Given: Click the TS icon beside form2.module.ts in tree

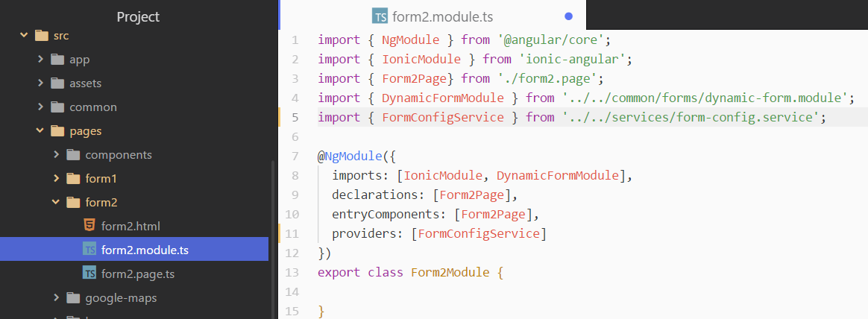Looking at the screenshot, I should click(x=89, y=250).
